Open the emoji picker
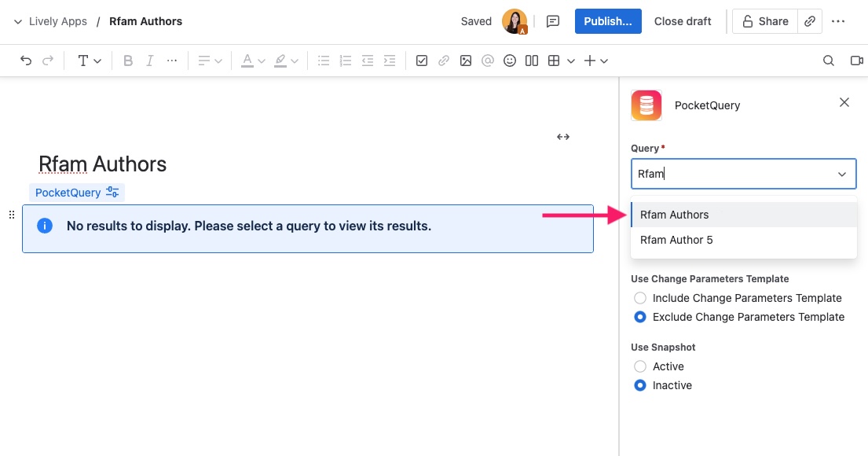Image resolution: width=868 pixels, height=456 pixels. (x=510, y=61)
